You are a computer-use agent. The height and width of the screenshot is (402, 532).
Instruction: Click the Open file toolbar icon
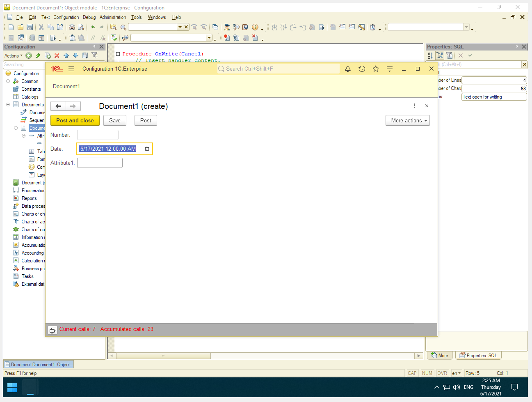click(x=20, y=27)
